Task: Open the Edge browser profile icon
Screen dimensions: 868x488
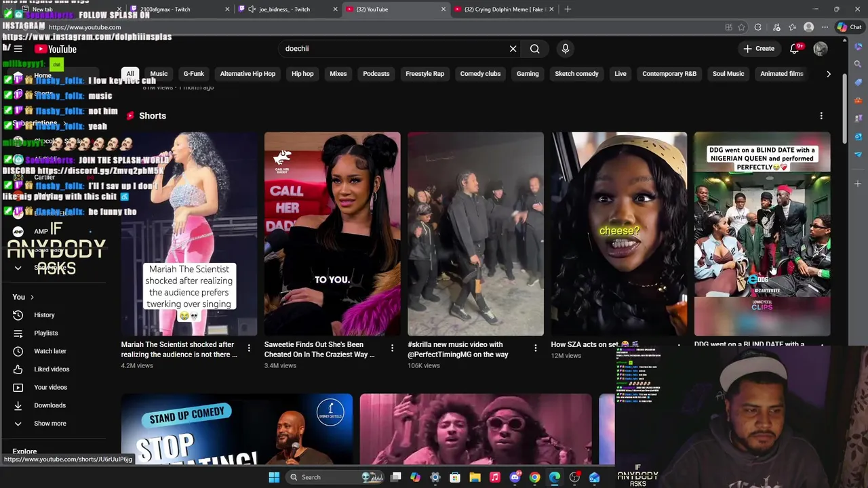Action: pos(808,27)
